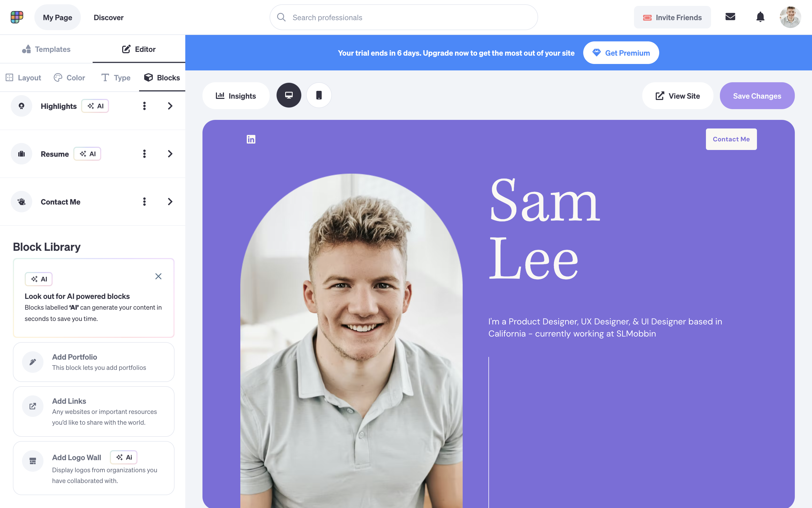Switch to desktop preview mode
812x508 pixels.
tap(289, 95)
